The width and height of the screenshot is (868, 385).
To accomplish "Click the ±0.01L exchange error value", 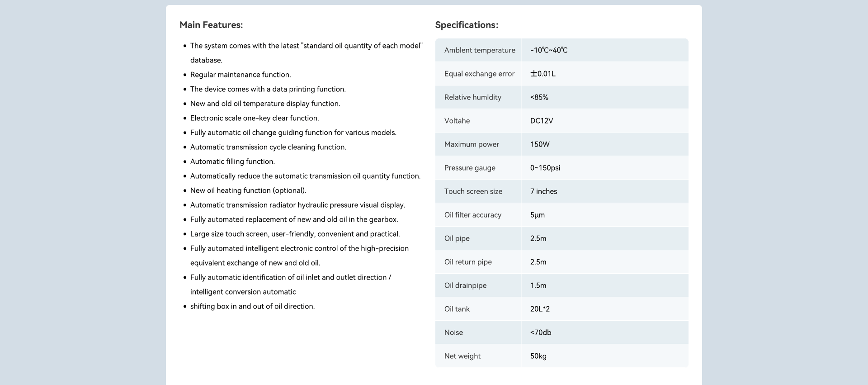I will [543, 74].
